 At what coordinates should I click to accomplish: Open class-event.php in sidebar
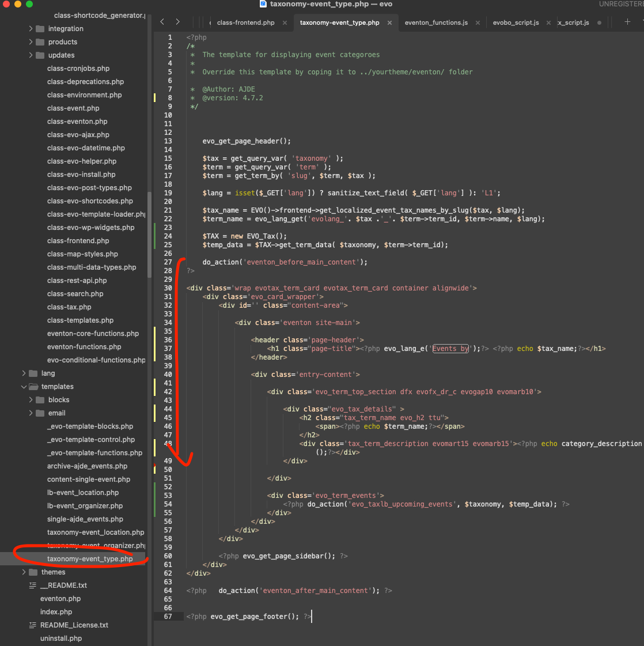coord(73,108)
